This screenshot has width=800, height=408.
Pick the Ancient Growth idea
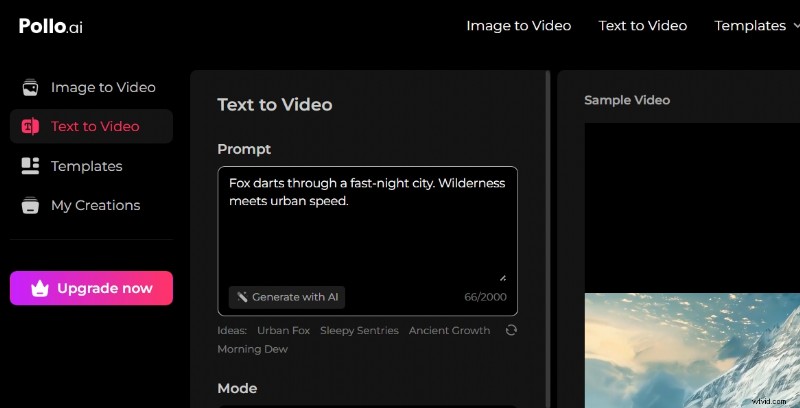449,330
